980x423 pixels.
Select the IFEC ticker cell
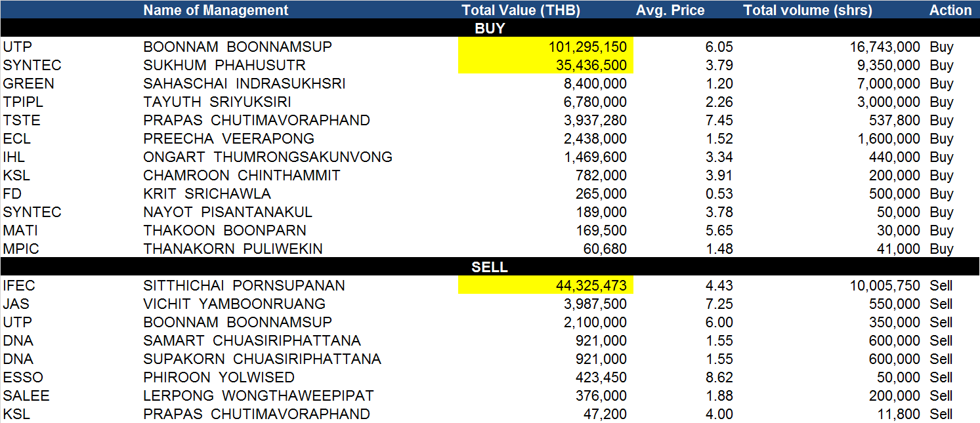18,285
